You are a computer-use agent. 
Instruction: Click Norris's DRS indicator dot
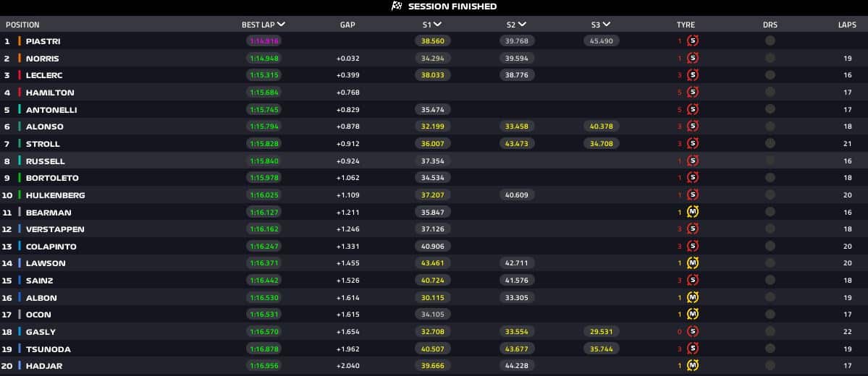click(x=770, y=58)
